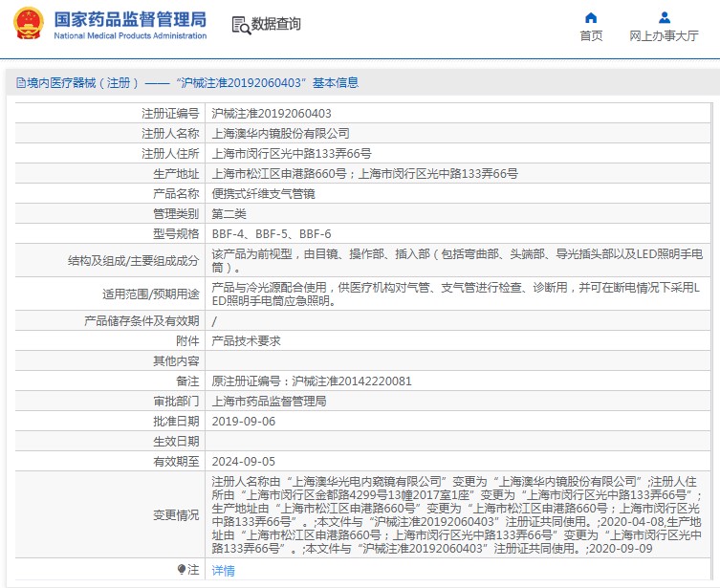
Task: Open the 数据查询 search icon
Action: 241,25
